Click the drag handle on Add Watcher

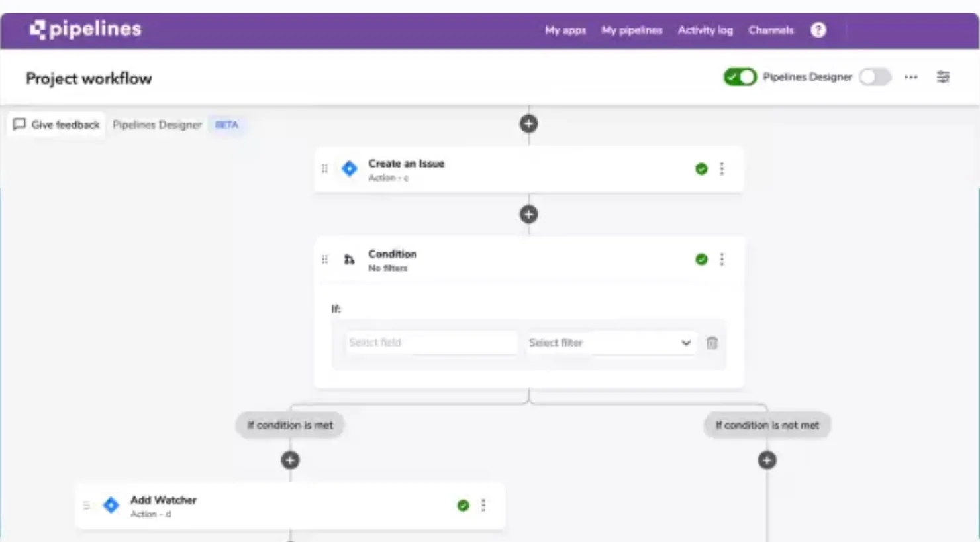(86, 506)
